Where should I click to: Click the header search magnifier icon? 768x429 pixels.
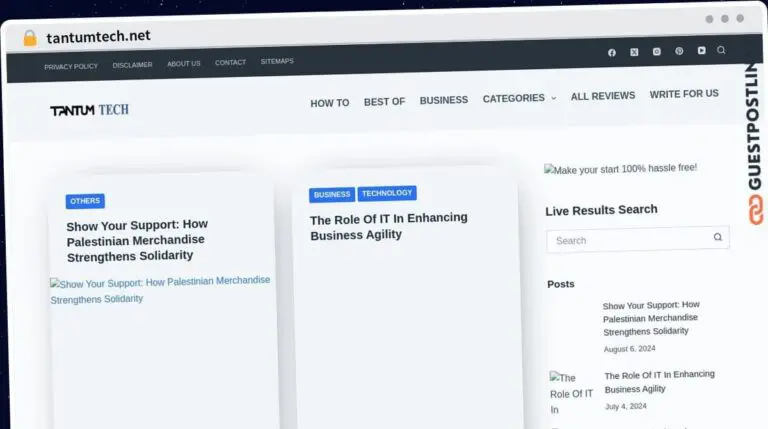[721, 50]
